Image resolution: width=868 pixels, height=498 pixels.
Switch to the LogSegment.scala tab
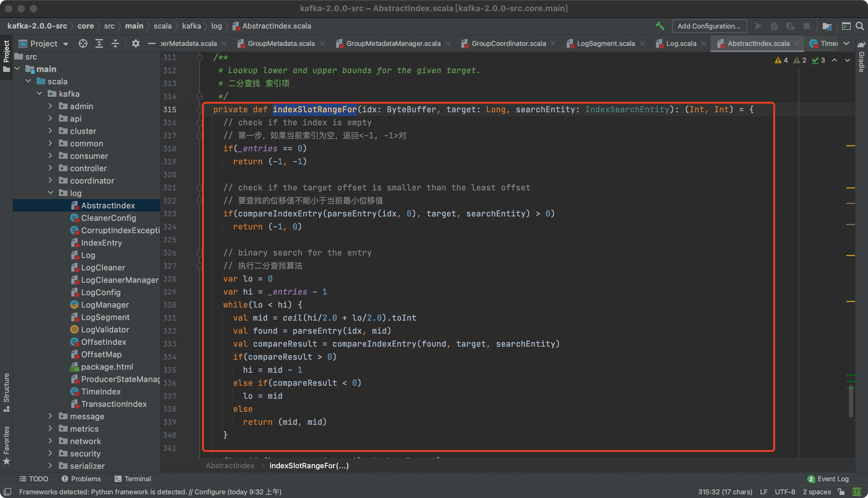(x=605, y=43)
